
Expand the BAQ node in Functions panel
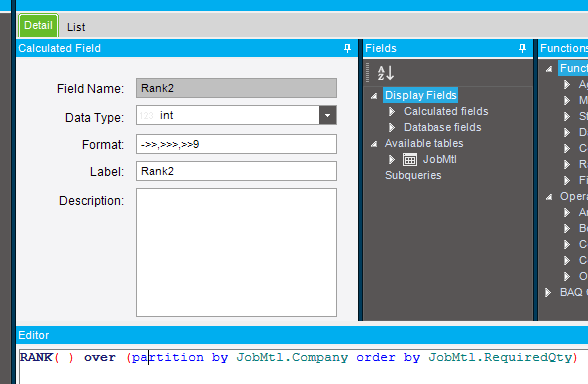pos(548,292)
